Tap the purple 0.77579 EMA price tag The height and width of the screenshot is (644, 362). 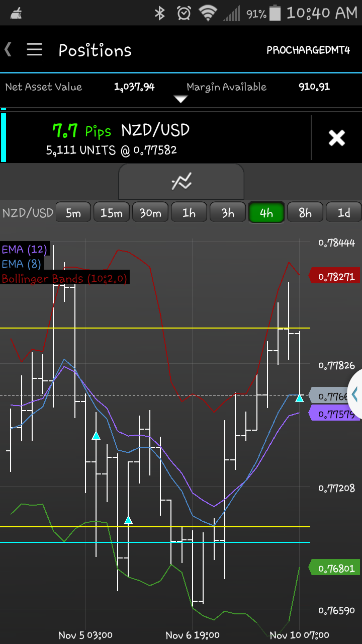click(334, 414)
